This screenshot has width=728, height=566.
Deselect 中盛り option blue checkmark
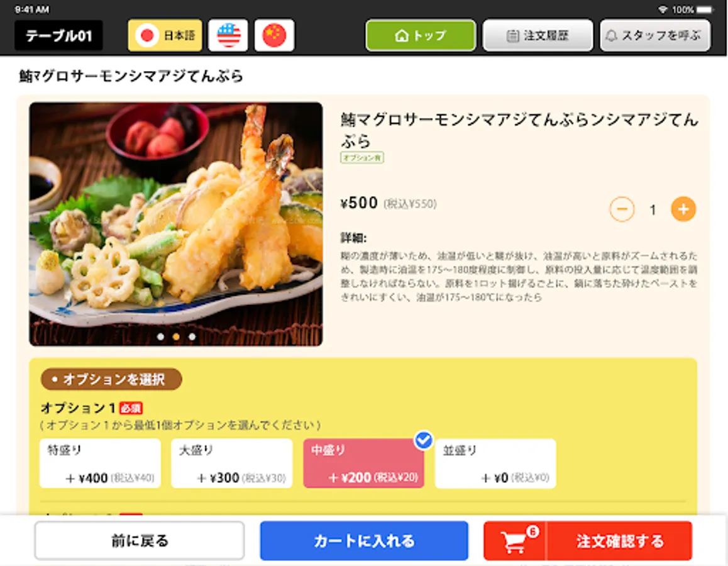click(x=424, y=440)
